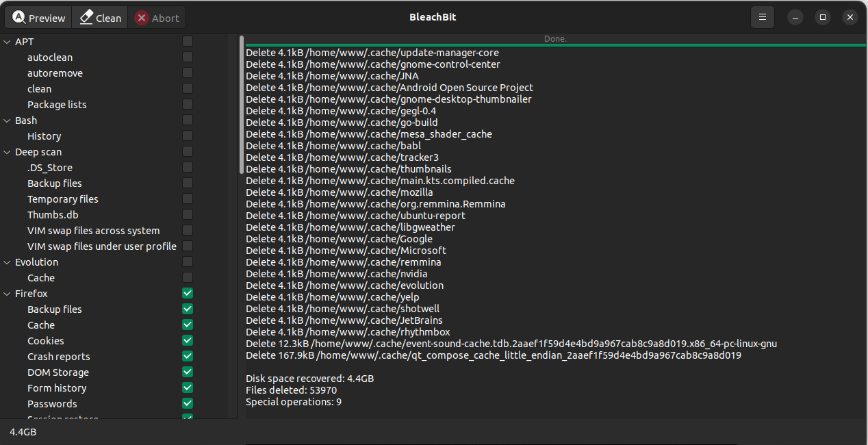Click the update-manager-core log line
Image resolution: width=868 pixels, height=445 pixels.
(372, 53)
